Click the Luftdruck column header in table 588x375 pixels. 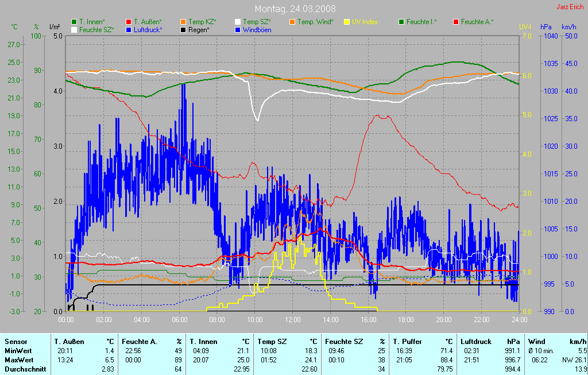click(474, 342)
